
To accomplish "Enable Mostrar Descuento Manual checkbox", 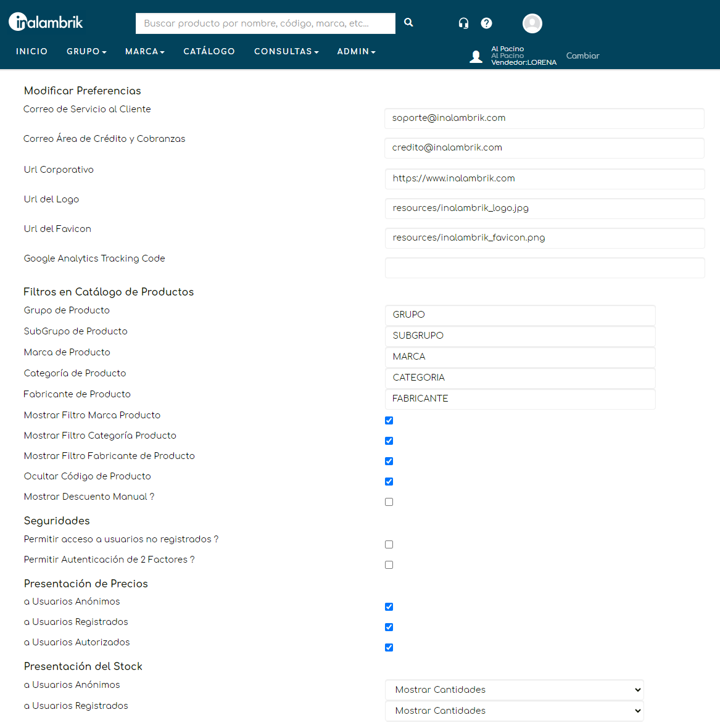I will coord(389,502).
